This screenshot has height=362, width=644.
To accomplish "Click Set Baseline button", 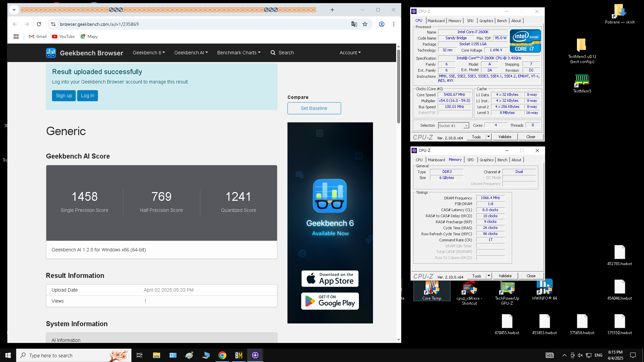I will point(314,108).
